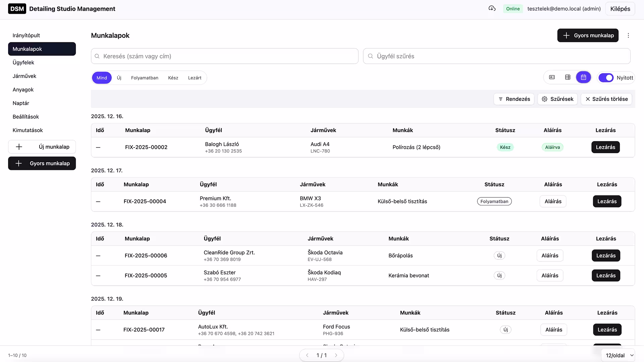
Task: Toggle the Nyitott switch
Action: [x=606, y=78]
